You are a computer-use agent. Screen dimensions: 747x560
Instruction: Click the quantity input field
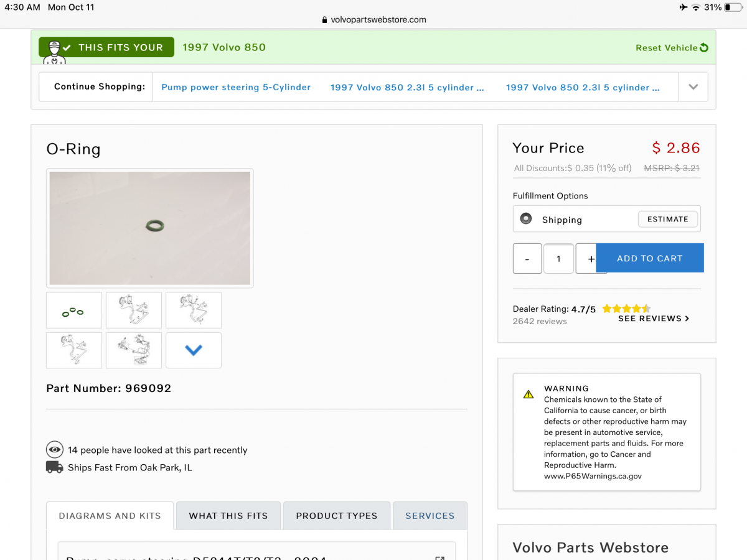pyautogui.click(x=558, y=258)
